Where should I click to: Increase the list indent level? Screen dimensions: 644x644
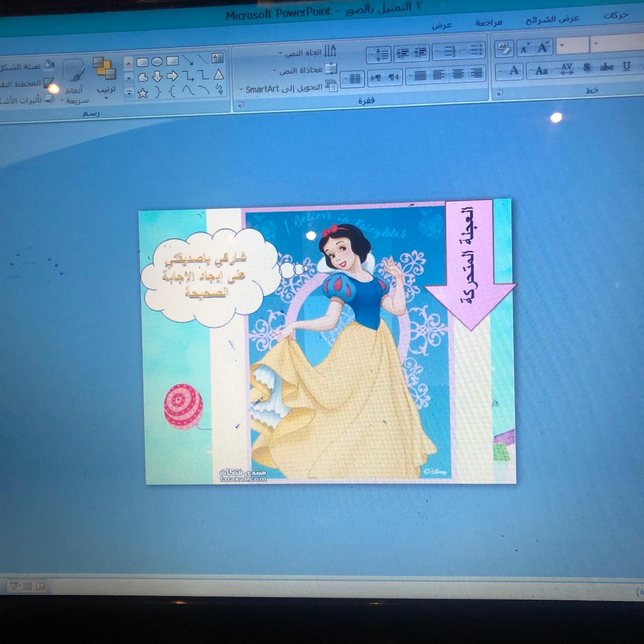click(403, 53)
